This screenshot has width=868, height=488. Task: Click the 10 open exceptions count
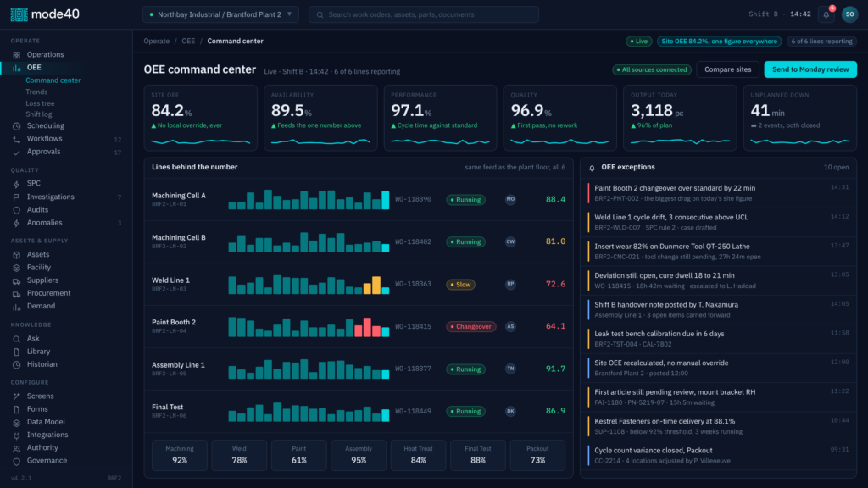coord(836,167)
